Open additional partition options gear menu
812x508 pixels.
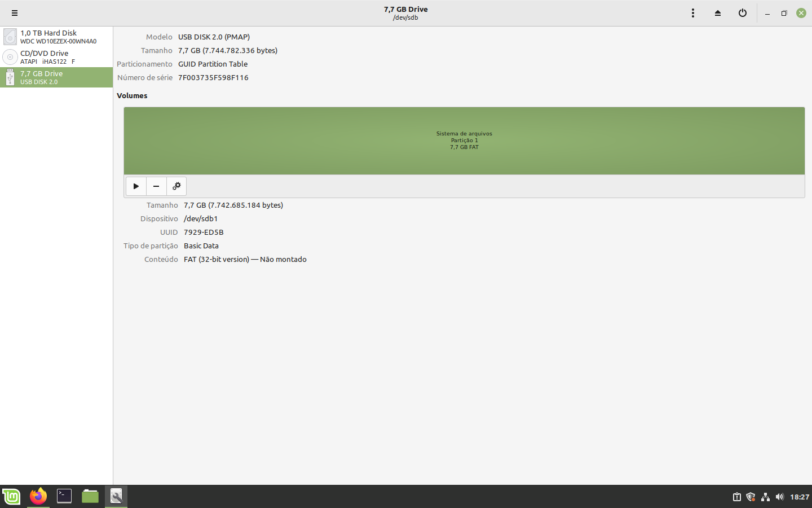pos(176,186)
